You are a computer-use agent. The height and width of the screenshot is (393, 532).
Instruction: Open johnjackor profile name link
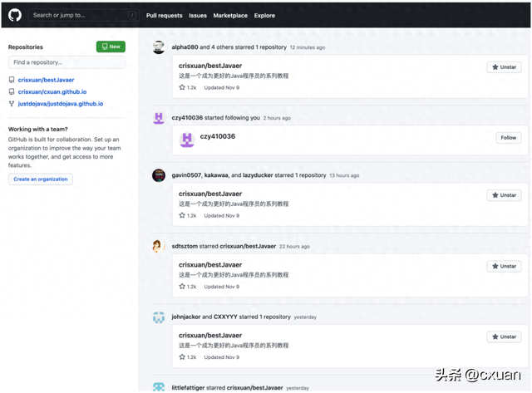pos(186,317)
